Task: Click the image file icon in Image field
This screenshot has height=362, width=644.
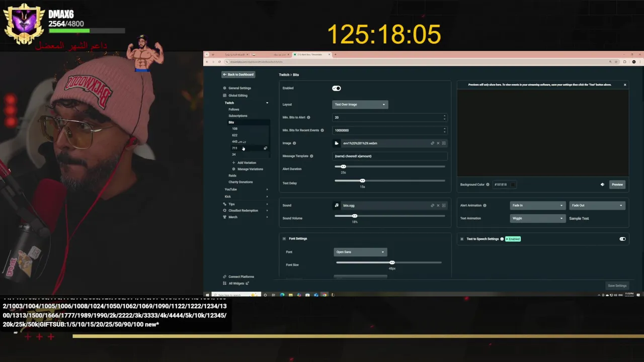Action: pos(337,143)
